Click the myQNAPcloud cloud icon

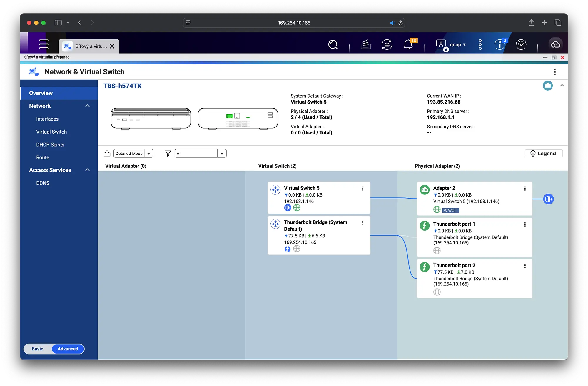pyautogui.click(x=555, y=45)
